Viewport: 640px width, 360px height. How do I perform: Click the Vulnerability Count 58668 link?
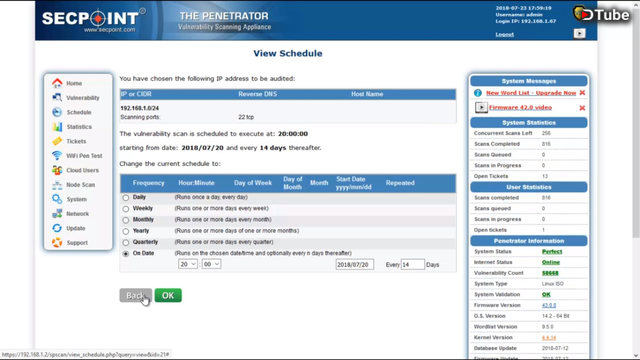tap(550, 273)
